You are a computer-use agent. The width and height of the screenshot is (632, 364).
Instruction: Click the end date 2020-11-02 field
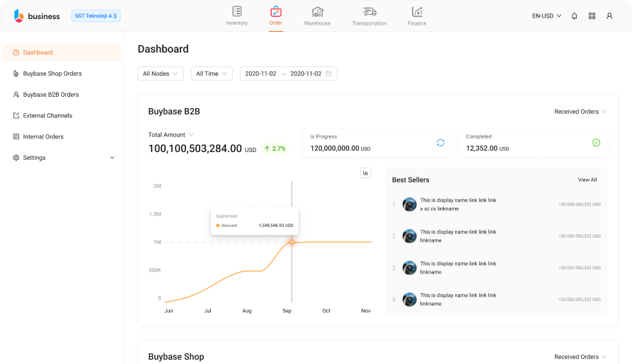306,74
